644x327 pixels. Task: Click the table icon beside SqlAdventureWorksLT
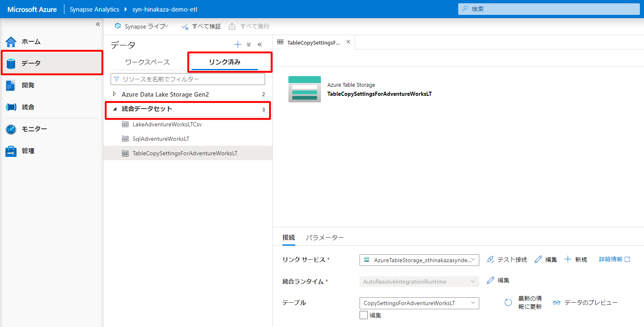[x=125, y=139]
